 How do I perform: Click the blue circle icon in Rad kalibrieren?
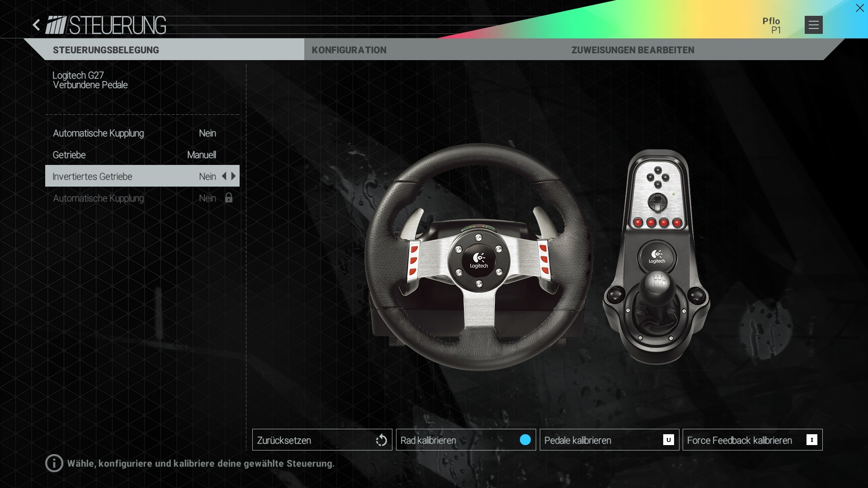point(525,440)
